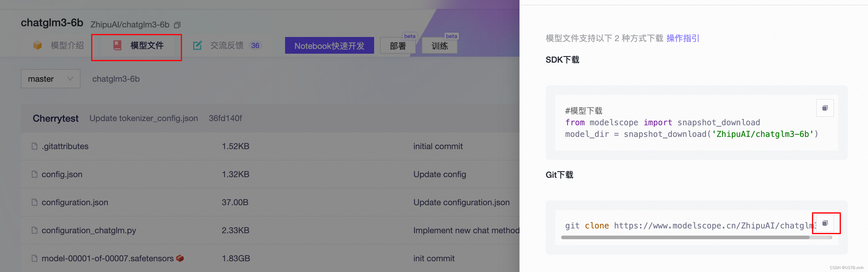868x272 pixels.
Task: Open the .gitattributes file
Action: click(x=65, y=146)
